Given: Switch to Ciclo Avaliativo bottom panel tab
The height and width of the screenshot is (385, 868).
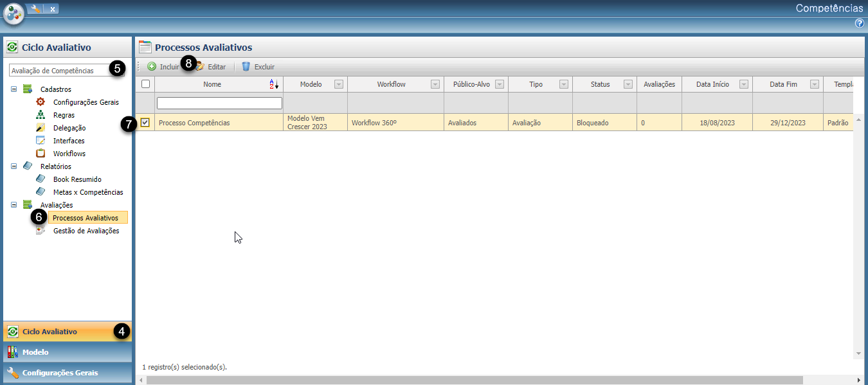Looking at the screenshot, I should (x=68, y=331).
